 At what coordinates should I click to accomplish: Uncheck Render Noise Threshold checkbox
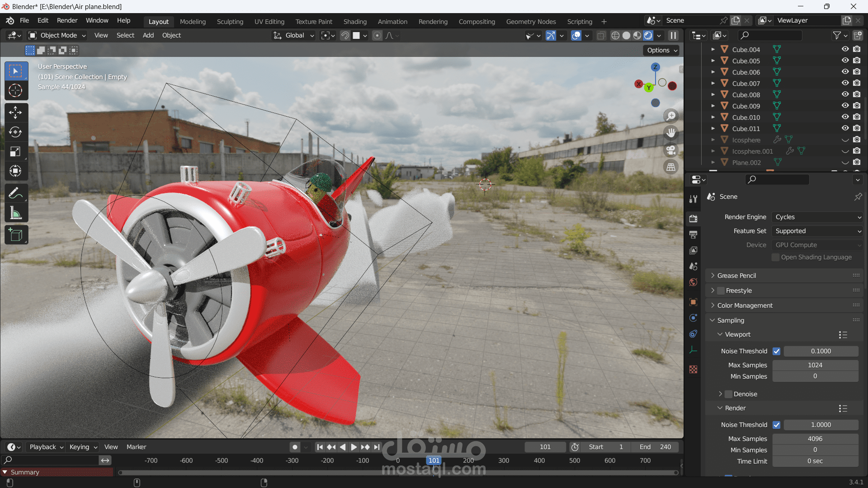(x=776, y=425)
